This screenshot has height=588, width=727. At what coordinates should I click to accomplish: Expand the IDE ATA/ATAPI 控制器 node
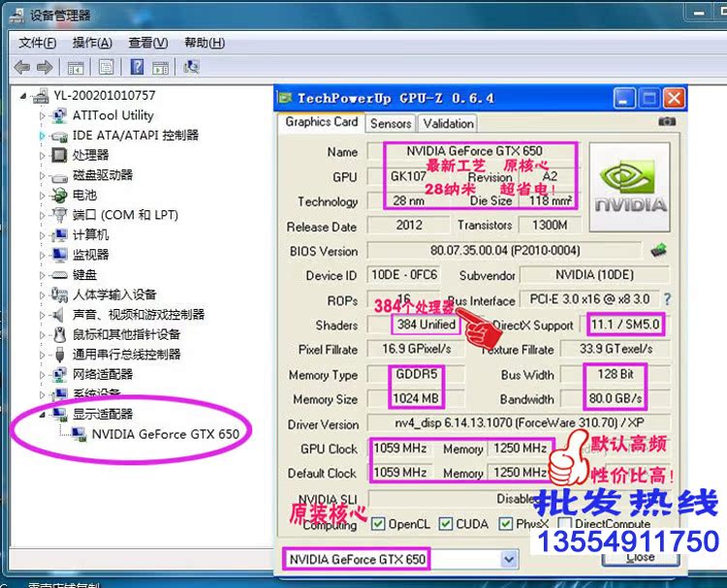43,136
